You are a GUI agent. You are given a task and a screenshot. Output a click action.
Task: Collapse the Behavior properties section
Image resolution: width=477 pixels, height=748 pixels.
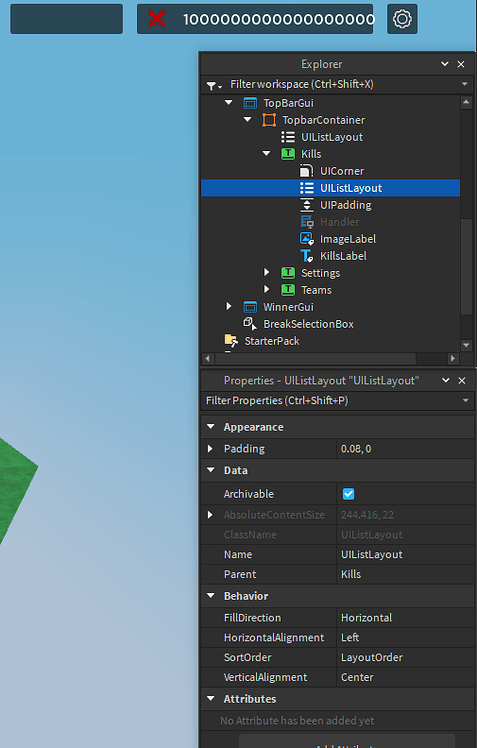point(211,596)
